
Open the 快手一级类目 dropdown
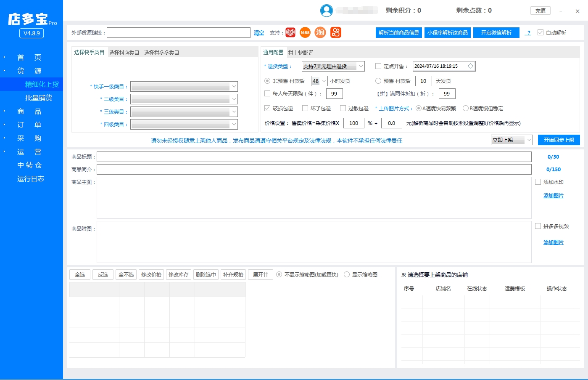coord(184,86)
